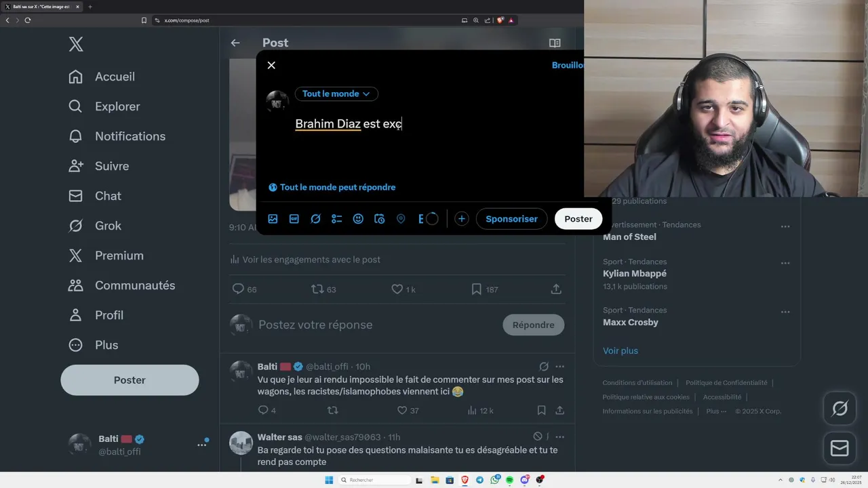Click Grok icon on Balti's reply
Viewport: 868px width, 488px height.
544,367
